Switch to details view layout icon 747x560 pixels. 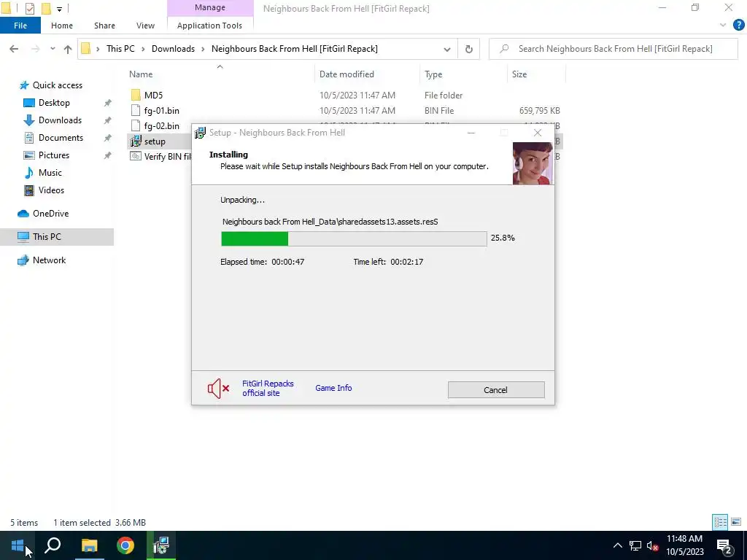[x=720, y=522]
